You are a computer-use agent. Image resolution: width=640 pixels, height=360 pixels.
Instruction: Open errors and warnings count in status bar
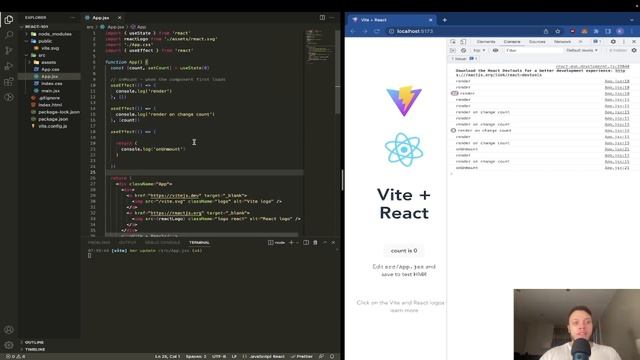click(x=16, y=356)
